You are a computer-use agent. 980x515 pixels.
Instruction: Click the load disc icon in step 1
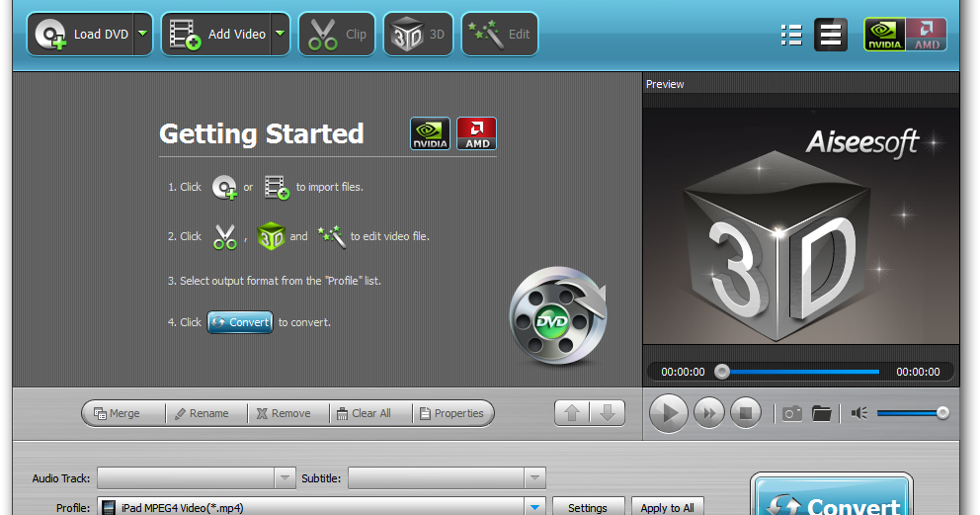224,187
